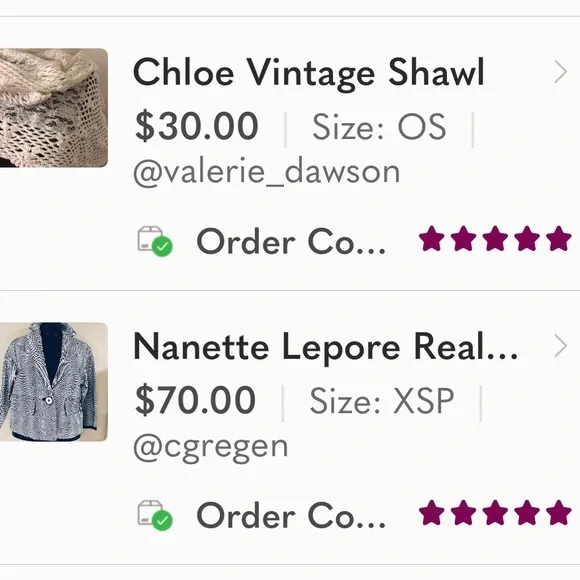Select the first star of the jacket rating
This screenshot has width=580, height=580.
click(431, 513)
